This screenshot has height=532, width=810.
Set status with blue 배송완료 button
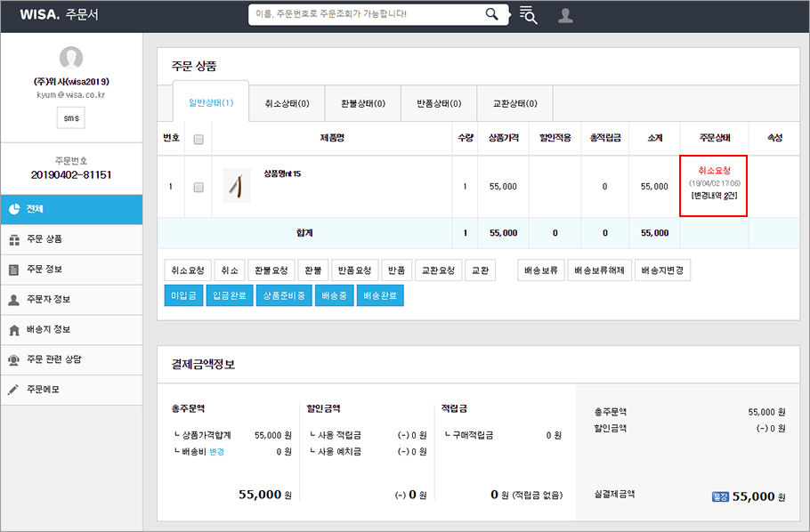380,295
